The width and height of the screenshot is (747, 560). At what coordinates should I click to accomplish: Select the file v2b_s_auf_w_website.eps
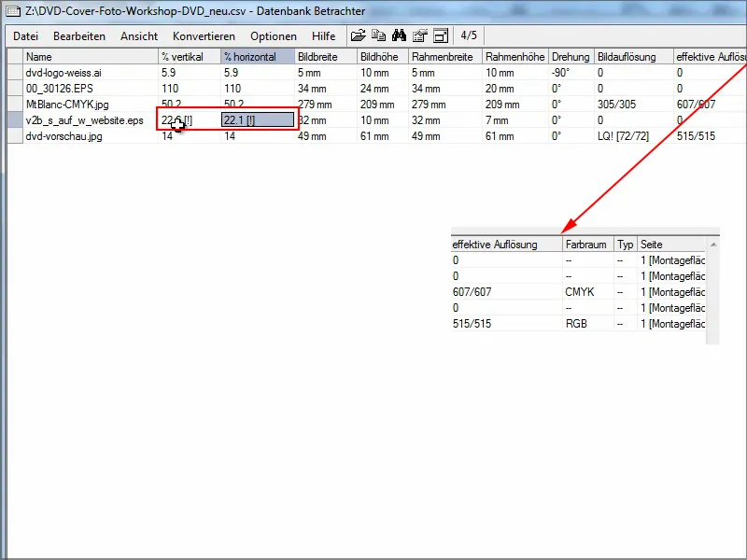(84, 120)
